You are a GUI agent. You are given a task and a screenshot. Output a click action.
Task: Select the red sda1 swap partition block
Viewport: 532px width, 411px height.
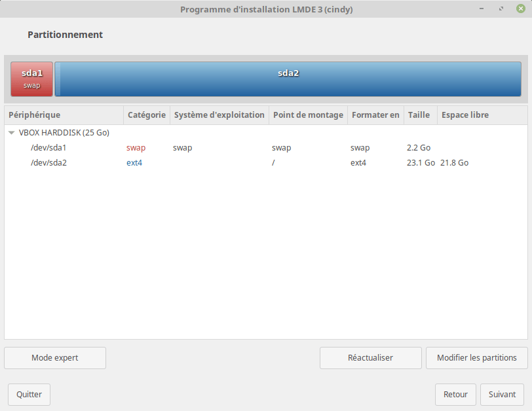(31, 79)
